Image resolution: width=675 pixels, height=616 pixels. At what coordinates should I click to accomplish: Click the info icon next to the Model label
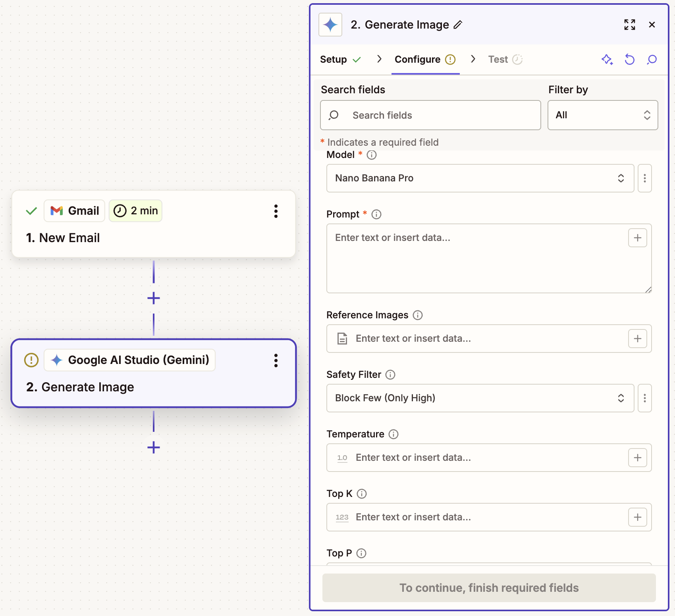point(371,155)
